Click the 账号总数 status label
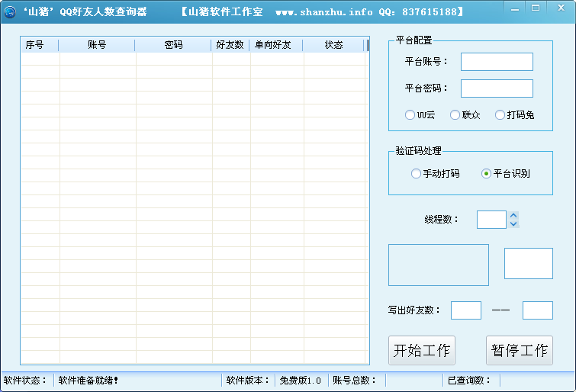The image size is (576, 392). [x=354, y=381]
